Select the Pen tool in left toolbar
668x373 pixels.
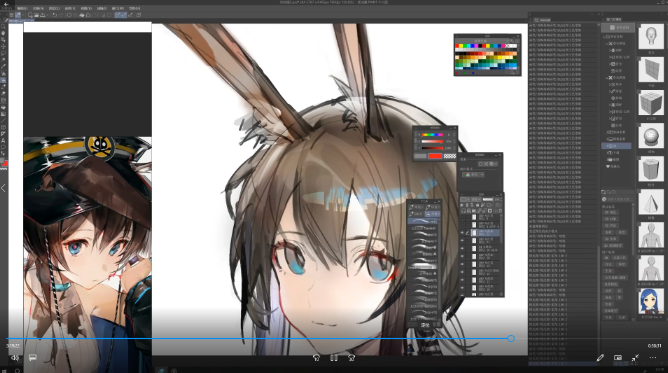point(3,74)
